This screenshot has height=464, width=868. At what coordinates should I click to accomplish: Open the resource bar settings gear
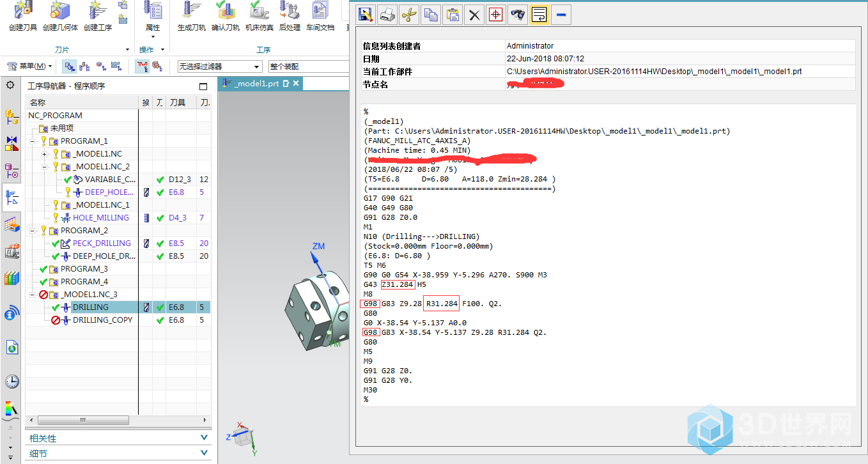[10, 85]
